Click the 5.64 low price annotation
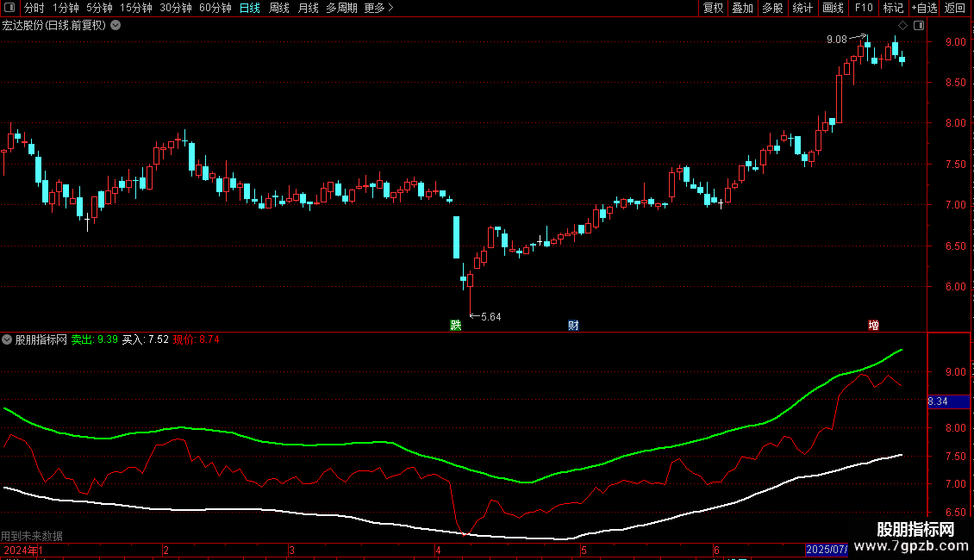This screenshot has height=560, width=974. pyautogui.click(x=490, y=317)
